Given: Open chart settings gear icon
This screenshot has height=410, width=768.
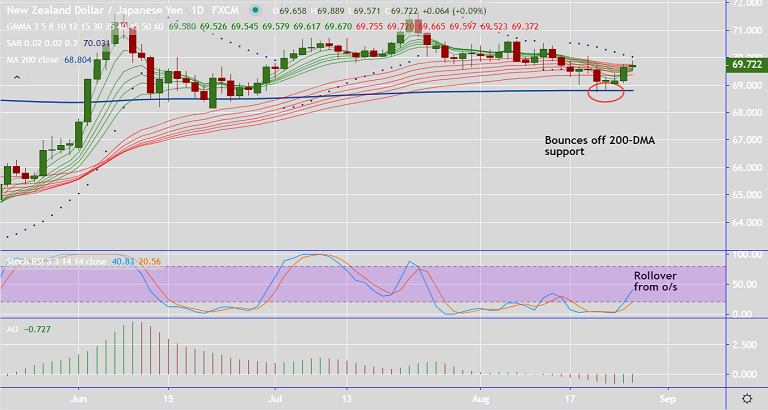Looking at the screenshot, I should point(747,398).
